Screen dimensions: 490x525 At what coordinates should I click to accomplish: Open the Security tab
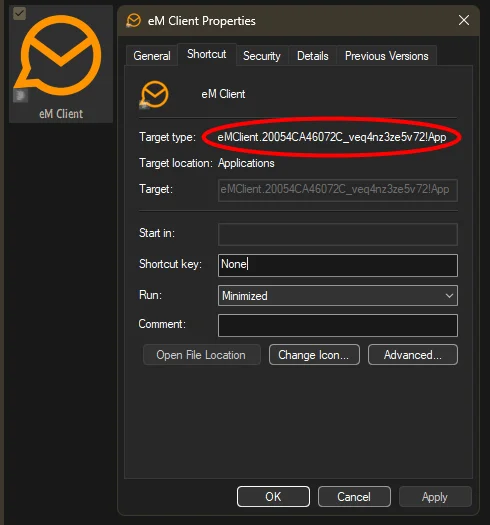click(x=262, y=56)
